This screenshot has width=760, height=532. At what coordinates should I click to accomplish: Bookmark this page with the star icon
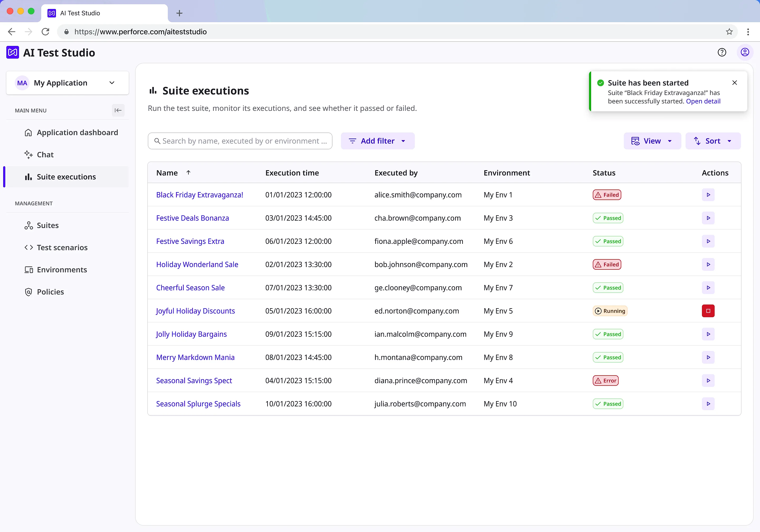pyautogui.click(x=729, y=32)
